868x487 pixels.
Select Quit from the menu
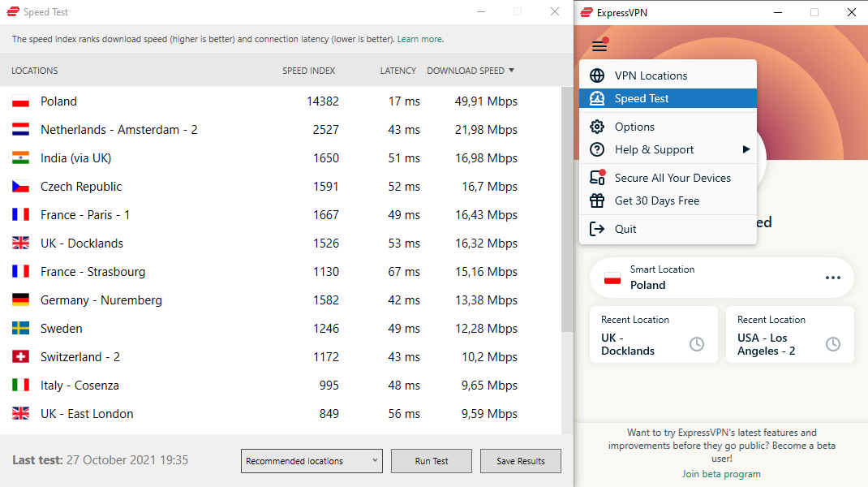click(668, 229)
